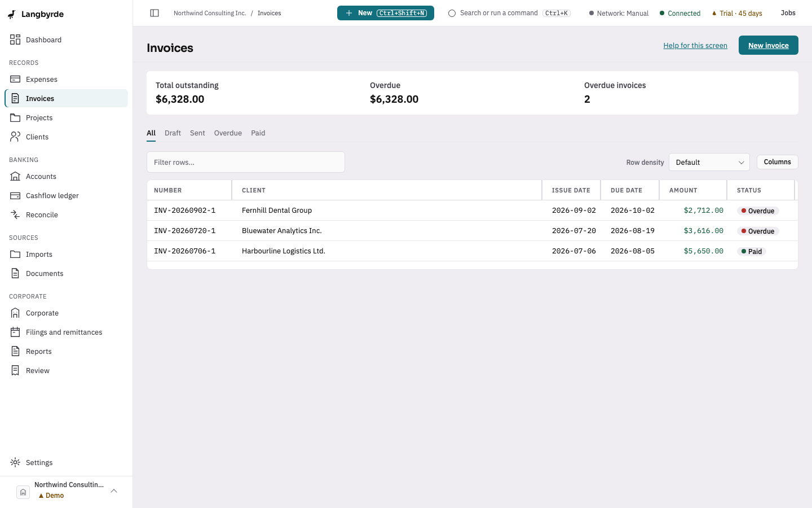
Task: Click the Langbyrde logo icon
Action: 12,14
